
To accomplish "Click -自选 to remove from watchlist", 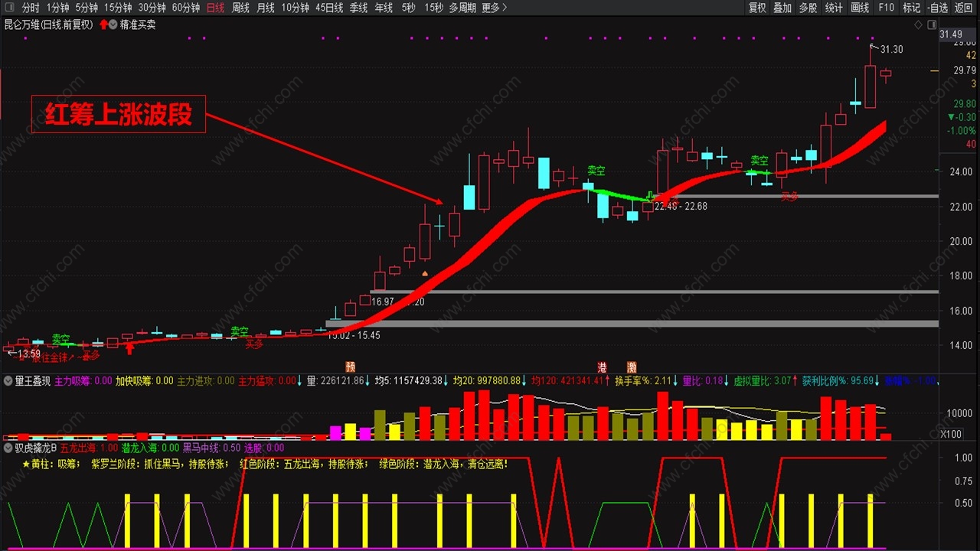I will 937,8.
